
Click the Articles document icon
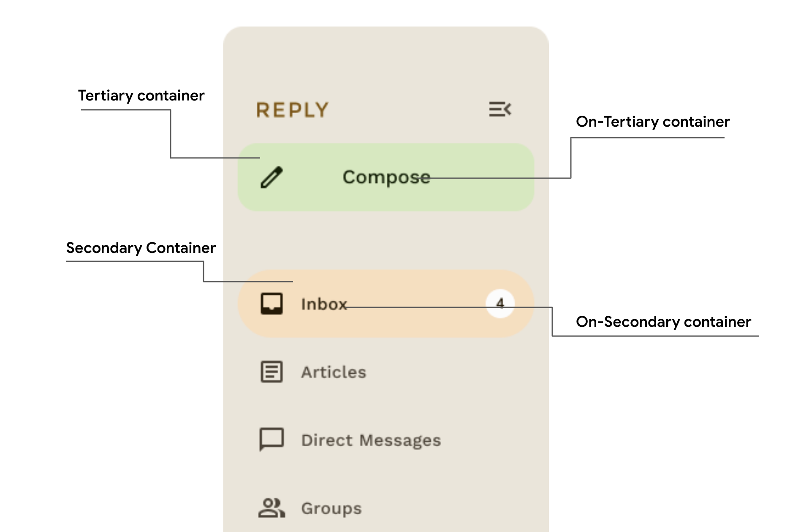[x=271, y=372]
